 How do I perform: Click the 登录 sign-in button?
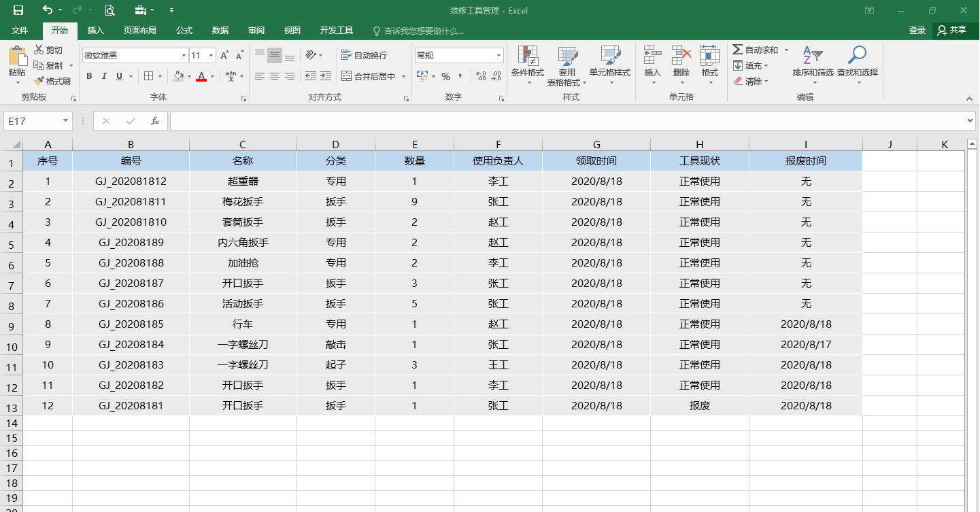click(917, 30)
